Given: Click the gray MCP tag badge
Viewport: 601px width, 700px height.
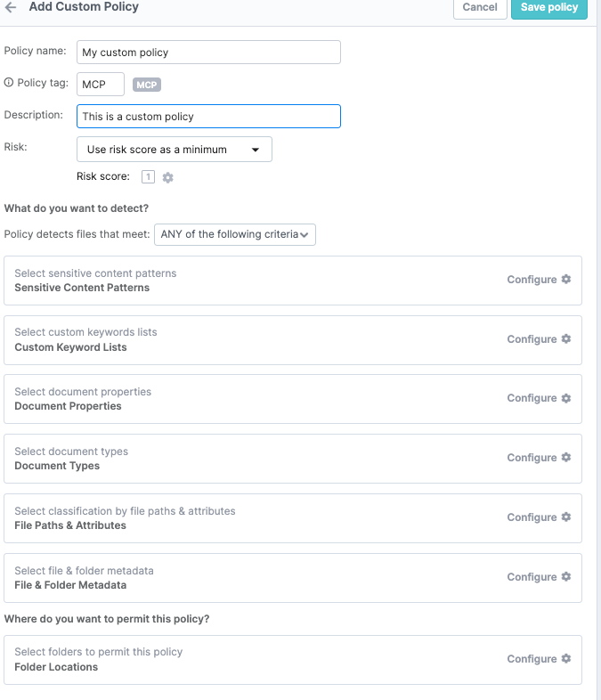Looking at the screenshot, I should (x=147, y=85).
